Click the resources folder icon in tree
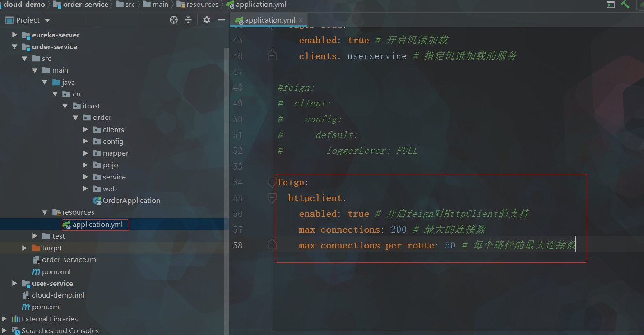The width and height of the screenshot is (644, 335). tap(56, 212)
